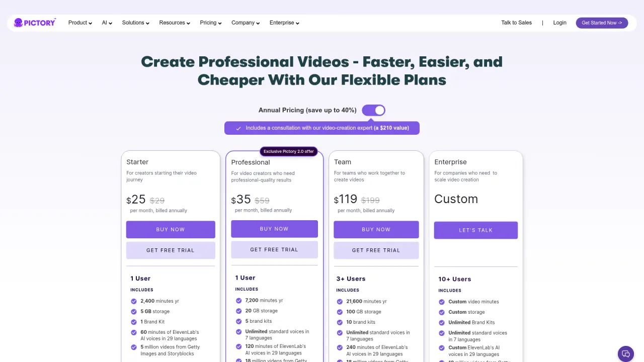
Task: Open the Resources dropdown
Action: click(x=175, y=23)
